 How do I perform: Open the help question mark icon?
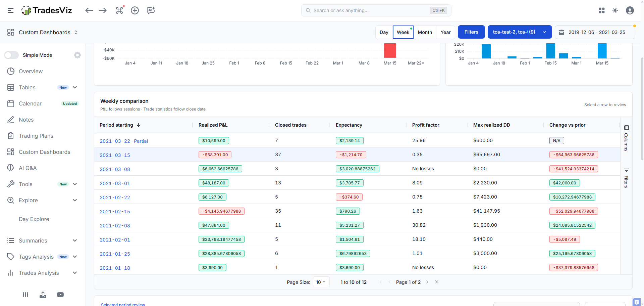pyautogui.click(x=637, y=302)
